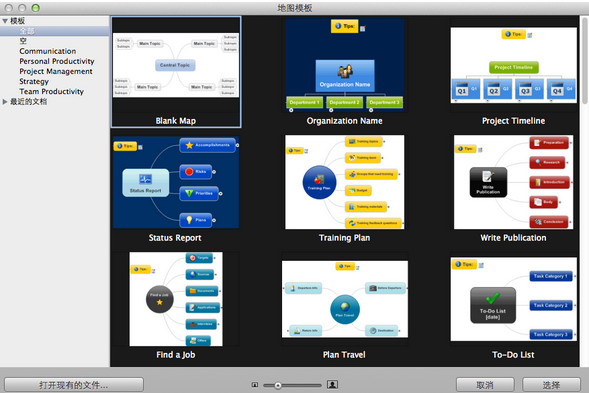Click the 取消 button

(x=485, y=385)
